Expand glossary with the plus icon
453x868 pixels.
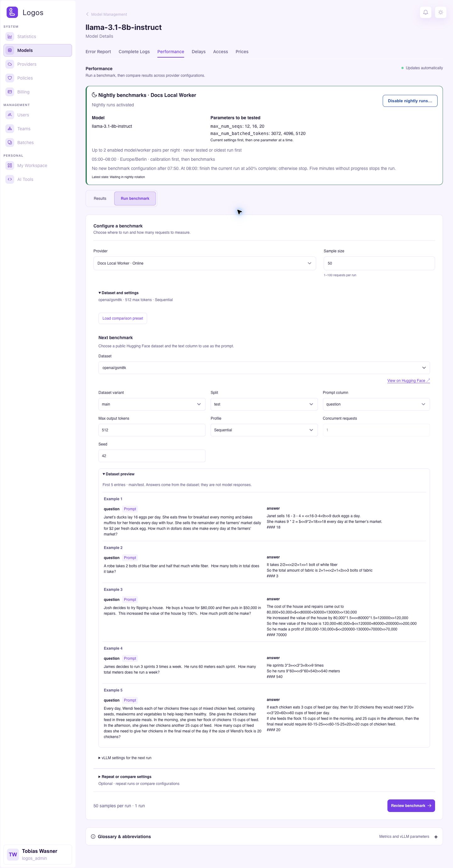point(436,837)
